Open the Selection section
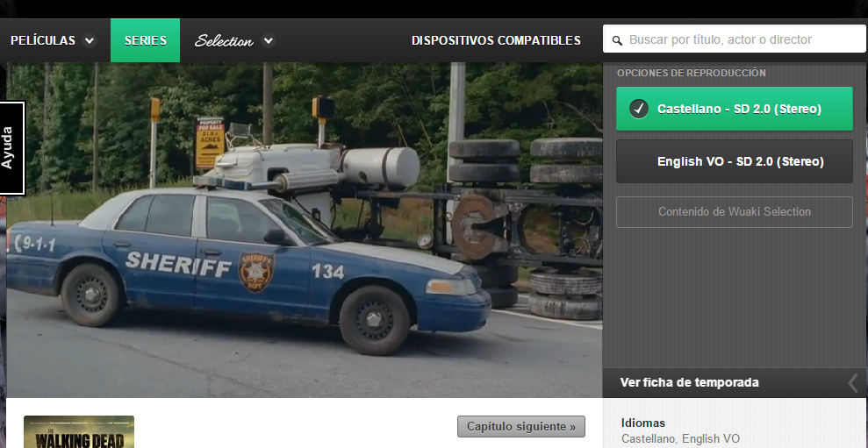 pos(224,41)
